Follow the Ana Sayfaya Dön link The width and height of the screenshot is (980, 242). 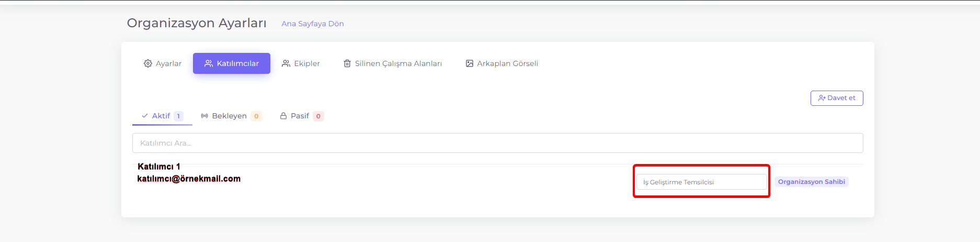[313, 24]
